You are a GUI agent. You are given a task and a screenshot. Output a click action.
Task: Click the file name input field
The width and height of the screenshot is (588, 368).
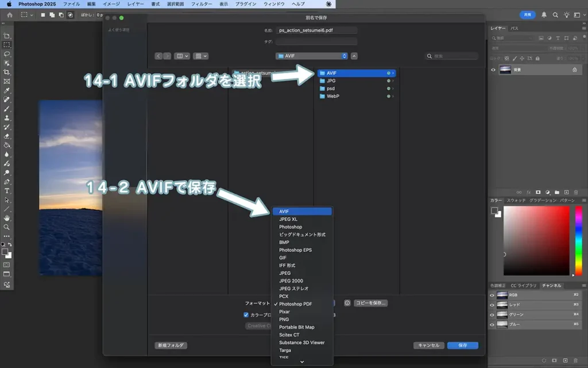[x=316, y=30]
